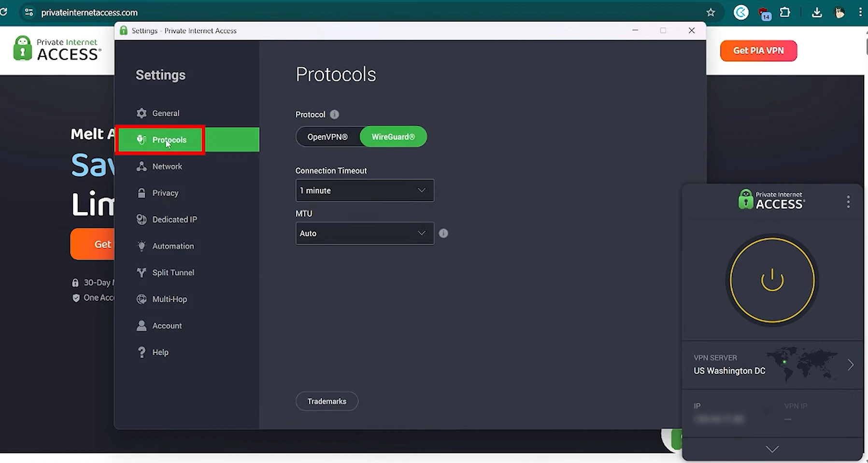Select the OpenVPN protocol option
Viewport: 868px width, 463px height.
(327, 137)
